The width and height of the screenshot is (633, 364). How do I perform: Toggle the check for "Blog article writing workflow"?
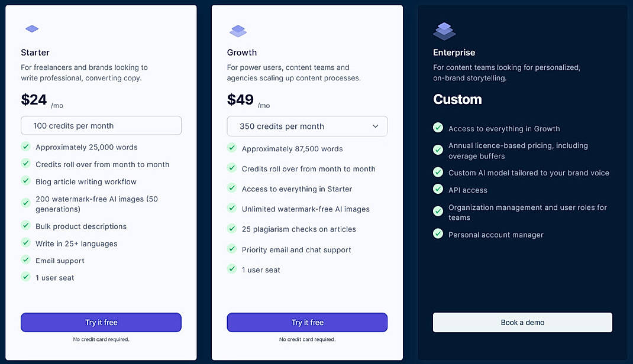(x=26, y=181)
